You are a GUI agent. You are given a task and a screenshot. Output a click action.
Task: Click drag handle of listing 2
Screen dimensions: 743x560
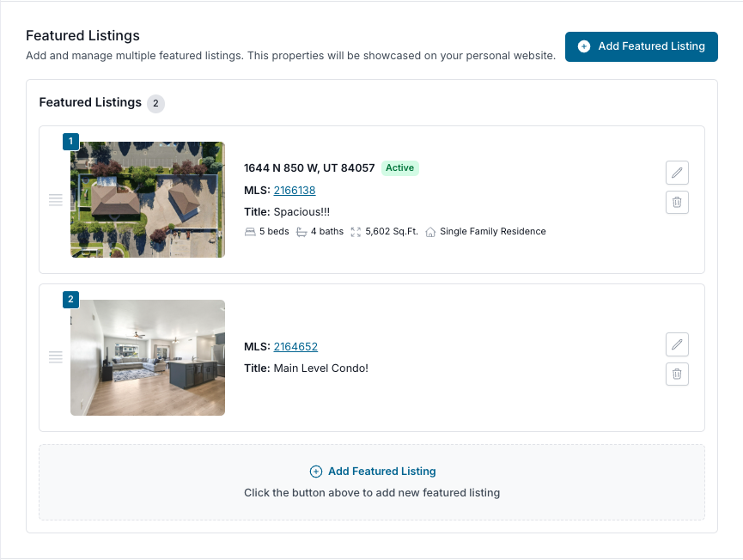pos(56,357)
